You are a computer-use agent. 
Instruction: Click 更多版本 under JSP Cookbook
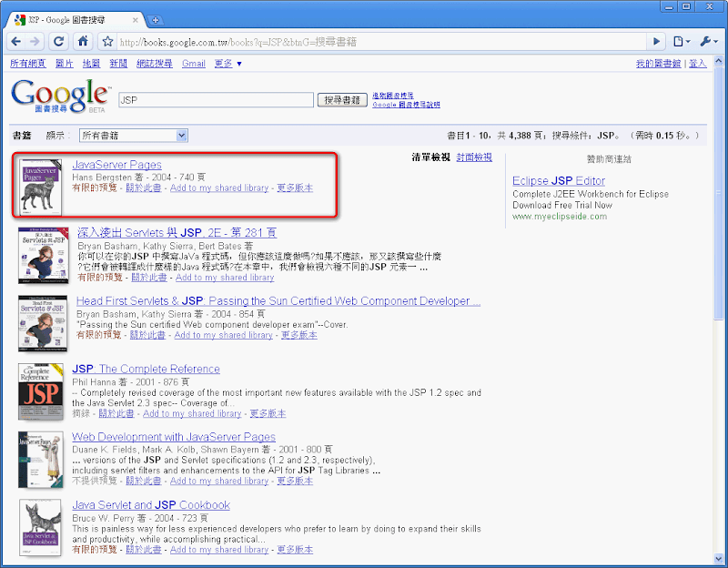295,550
